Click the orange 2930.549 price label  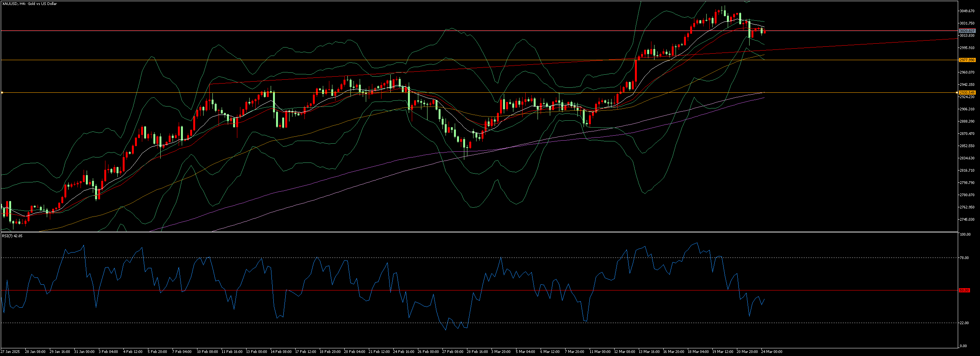pos(967,93)
